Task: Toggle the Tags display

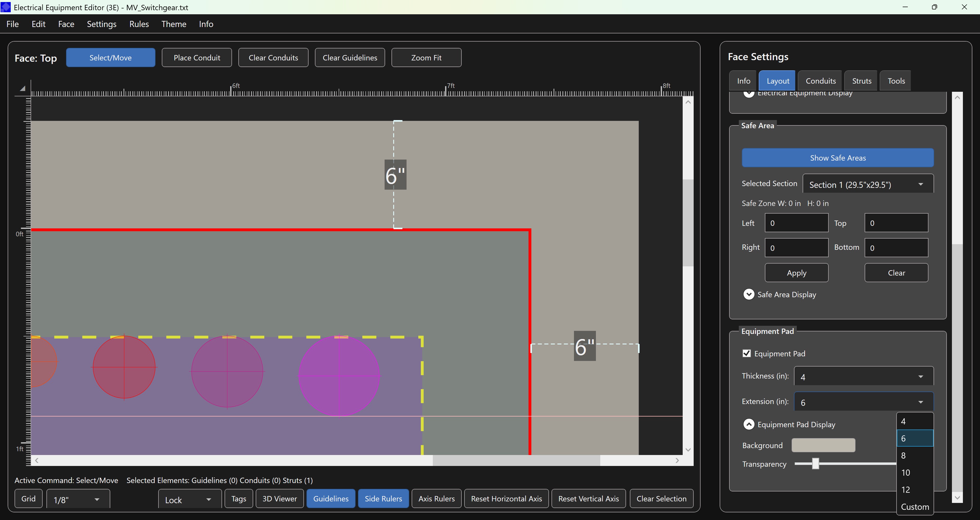Action: click(238, 498)
